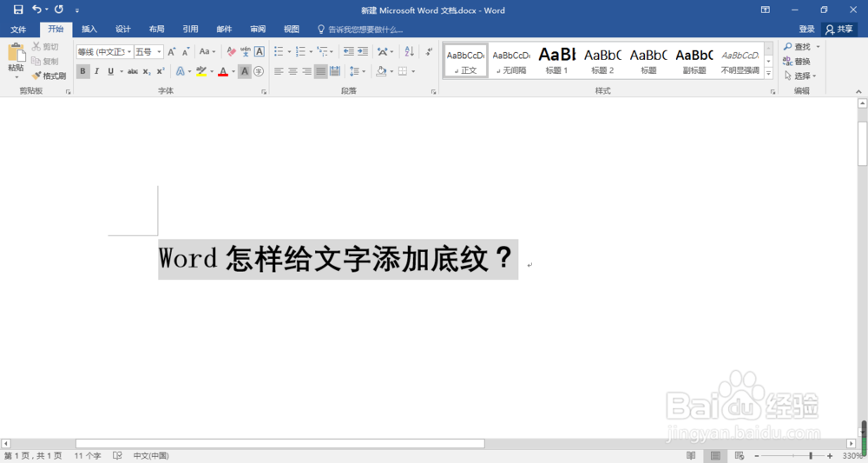
Task: Toggle Italic formatting
Action: click(x=97, y=71)
